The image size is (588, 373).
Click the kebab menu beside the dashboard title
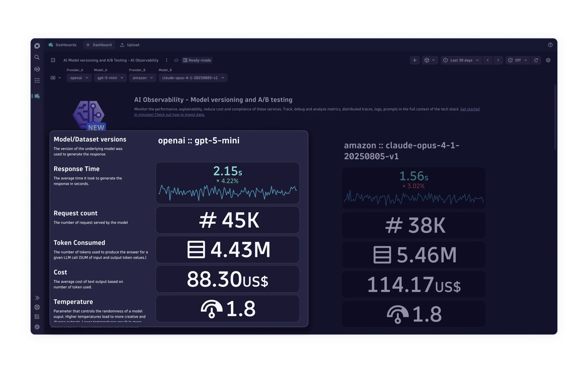(x=167, y=60)
